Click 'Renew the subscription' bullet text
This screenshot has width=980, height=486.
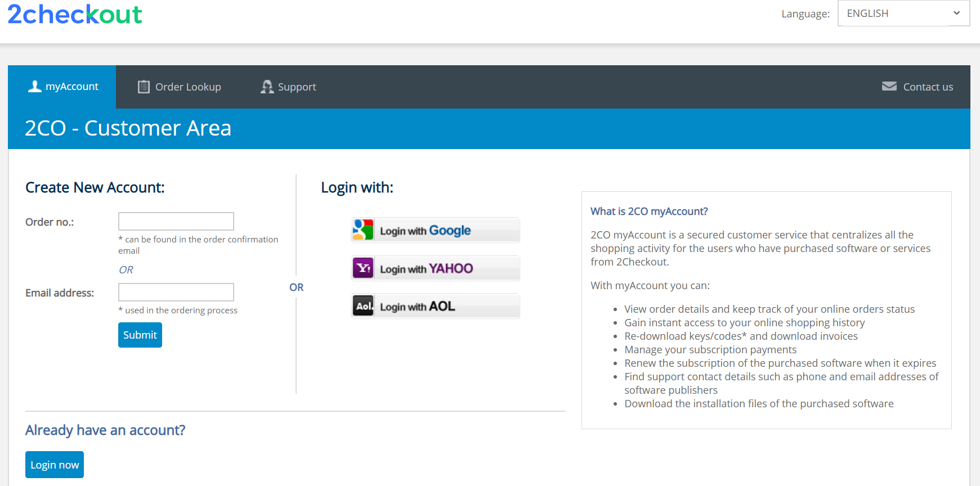coord(780,363)
